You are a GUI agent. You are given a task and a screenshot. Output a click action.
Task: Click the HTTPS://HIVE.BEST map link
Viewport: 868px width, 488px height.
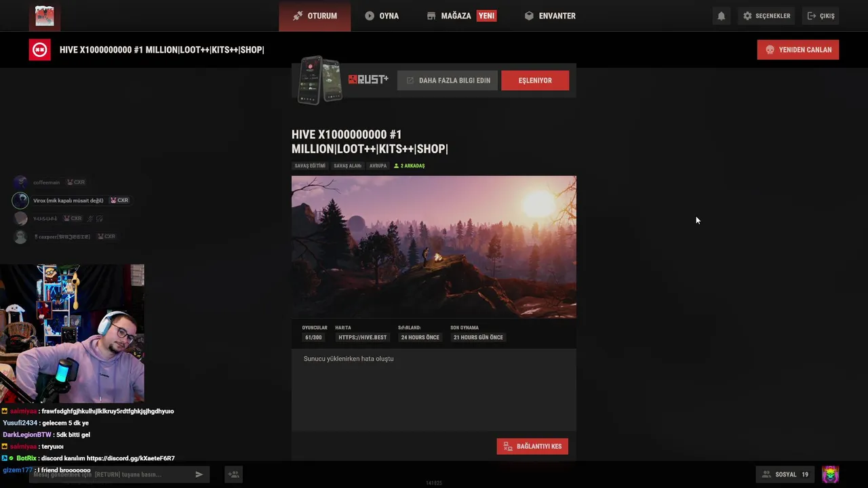coord(363,337)
